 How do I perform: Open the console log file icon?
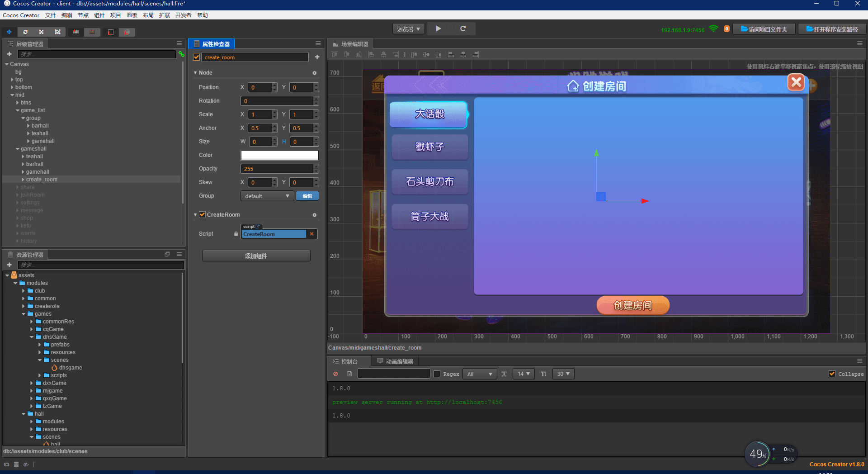tap(349, 374)
